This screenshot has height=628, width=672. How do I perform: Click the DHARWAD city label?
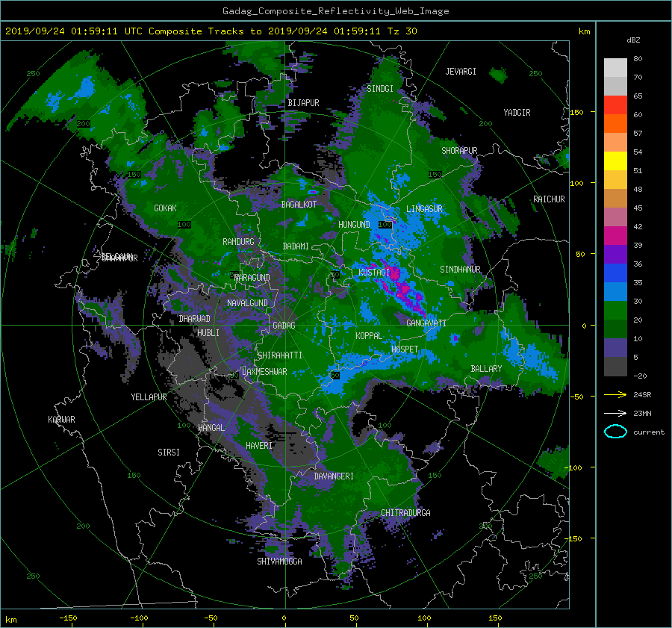coord(194,319)
